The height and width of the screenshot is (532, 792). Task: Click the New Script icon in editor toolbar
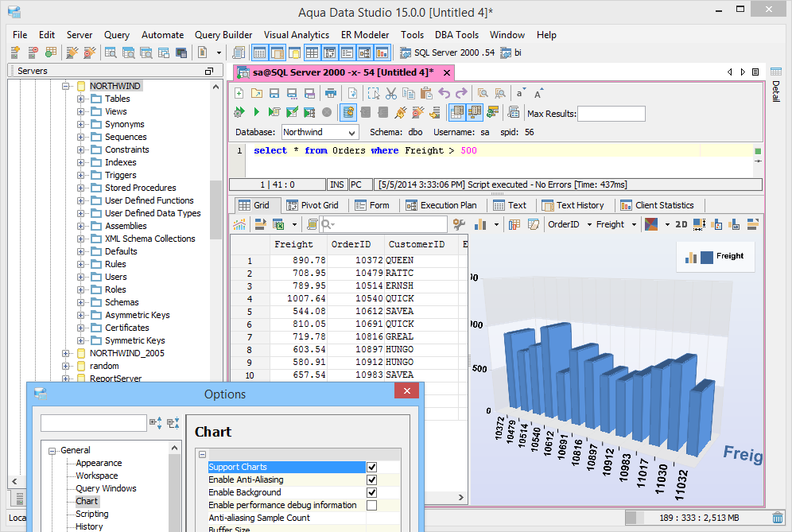[239, 93]
